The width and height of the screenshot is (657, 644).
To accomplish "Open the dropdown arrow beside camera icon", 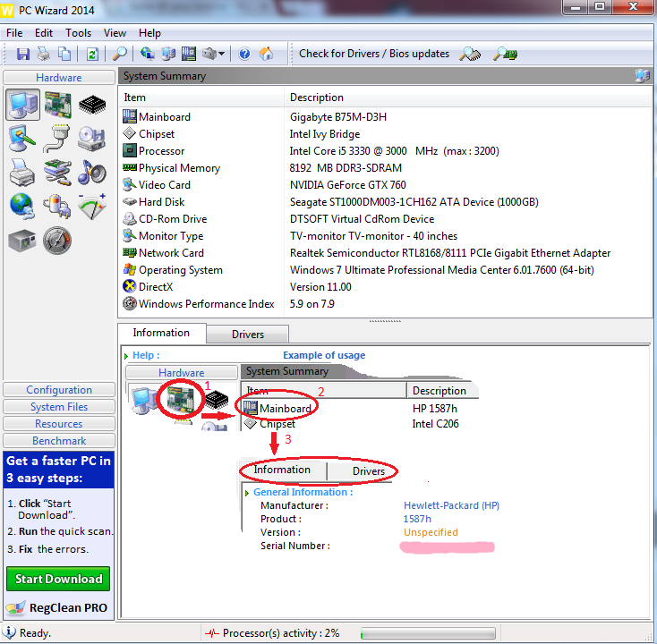I will click(222, 54).
